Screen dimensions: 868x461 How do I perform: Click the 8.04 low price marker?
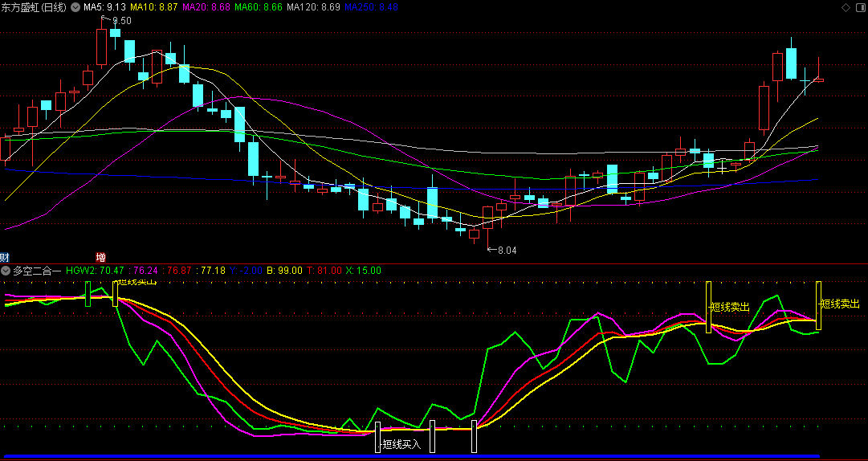(507, 251)
